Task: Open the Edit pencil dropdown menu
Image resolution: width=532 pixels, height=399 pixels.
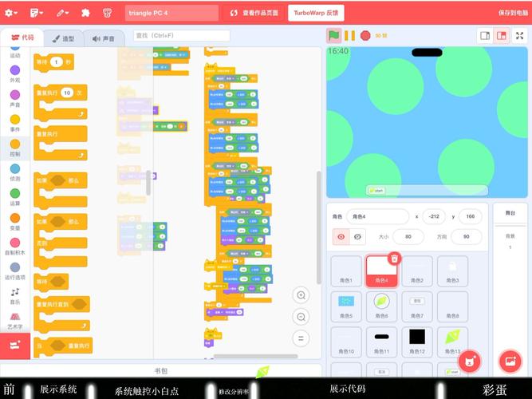Action: pyautogui.click(x=62, y=13)
